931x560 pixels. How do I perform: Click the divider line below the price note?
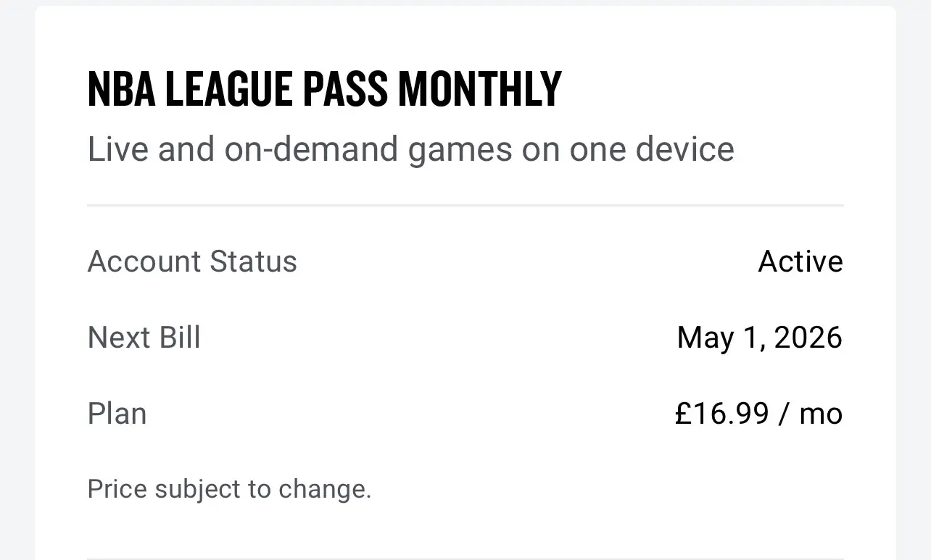465,559
